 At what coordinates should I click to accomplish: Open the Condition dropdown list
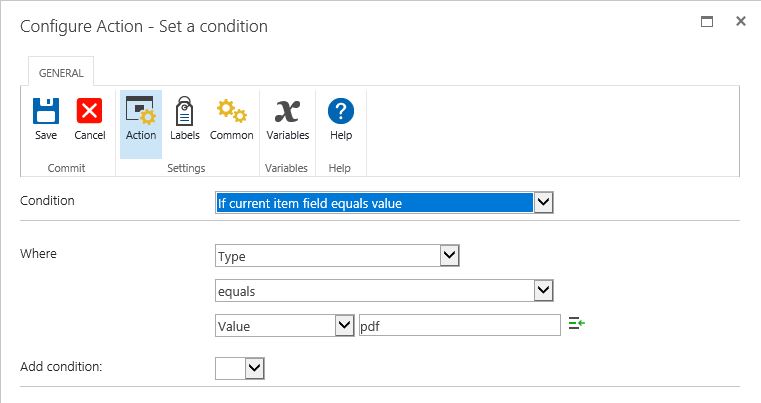click(x=544, y=202)
